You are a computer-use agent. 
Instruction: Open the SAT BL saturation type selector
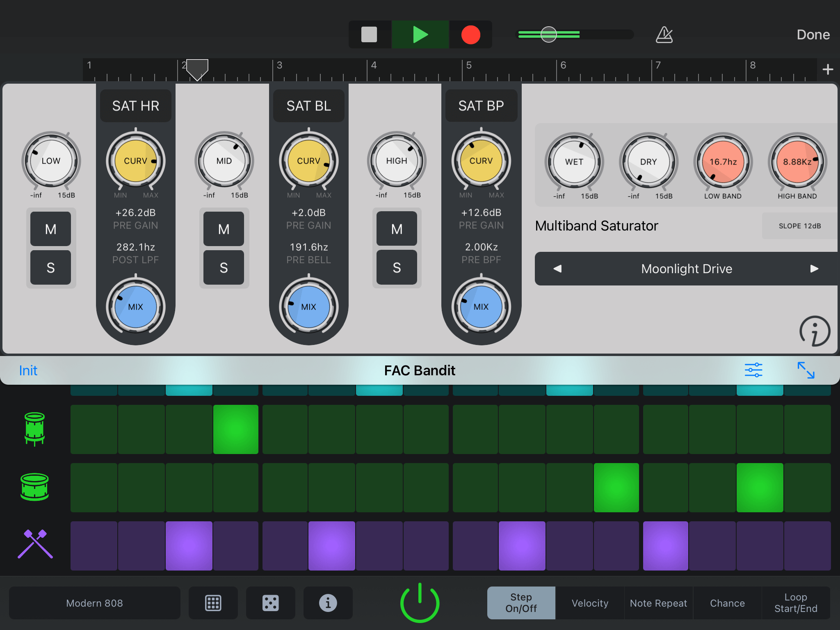(309, 106)
